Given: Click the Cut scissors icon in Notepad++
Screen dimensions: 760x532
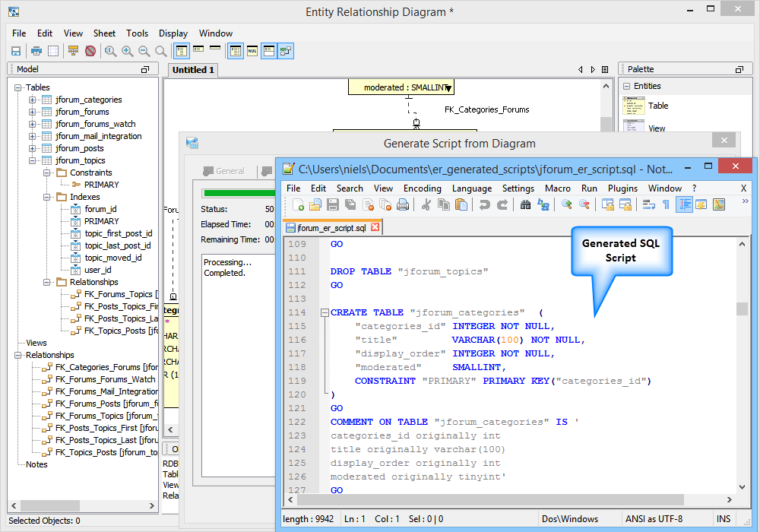Looking at the screenshot, I should [426, 204].
